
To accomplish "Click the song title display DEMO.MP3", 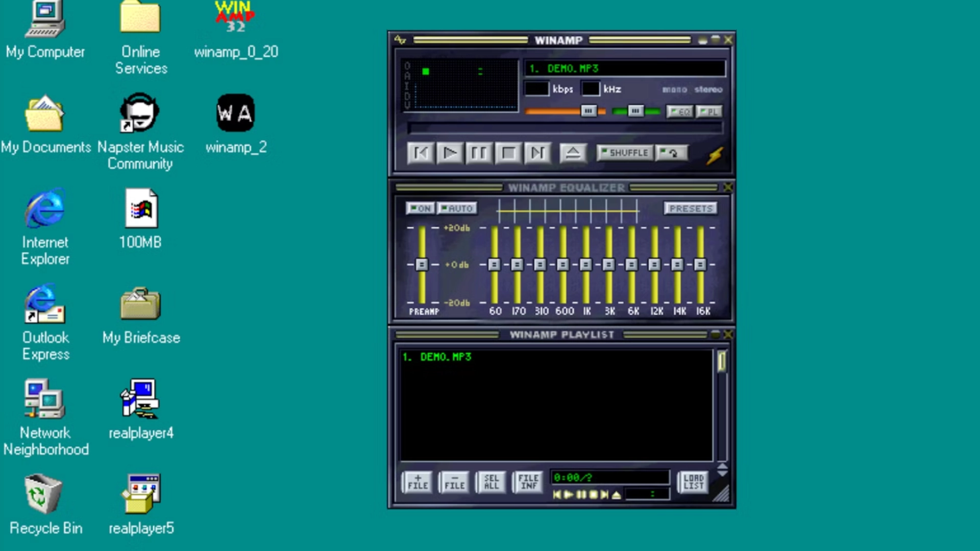I will point(625,68).
